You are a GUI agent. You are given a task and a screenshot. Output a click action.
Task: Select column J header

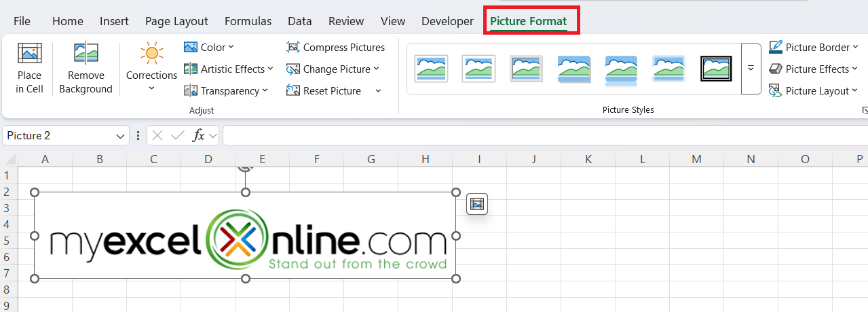click(533, 160)
